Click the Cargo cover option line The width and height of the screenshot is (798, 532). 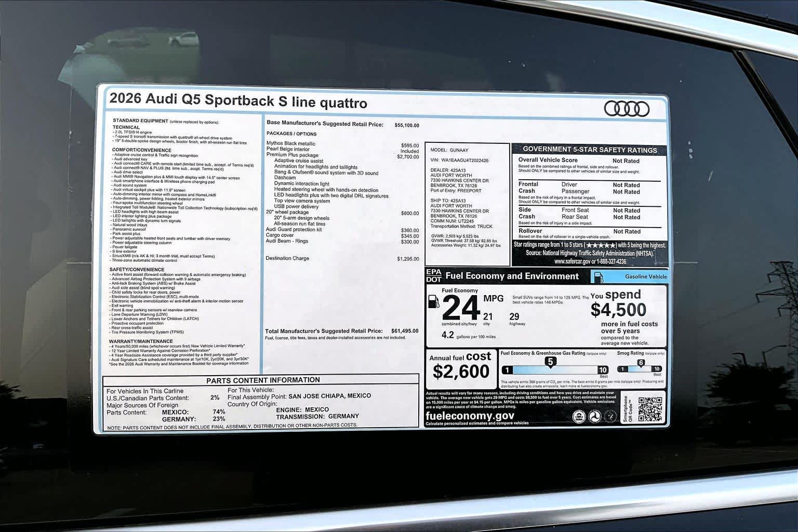click(280, 235)
